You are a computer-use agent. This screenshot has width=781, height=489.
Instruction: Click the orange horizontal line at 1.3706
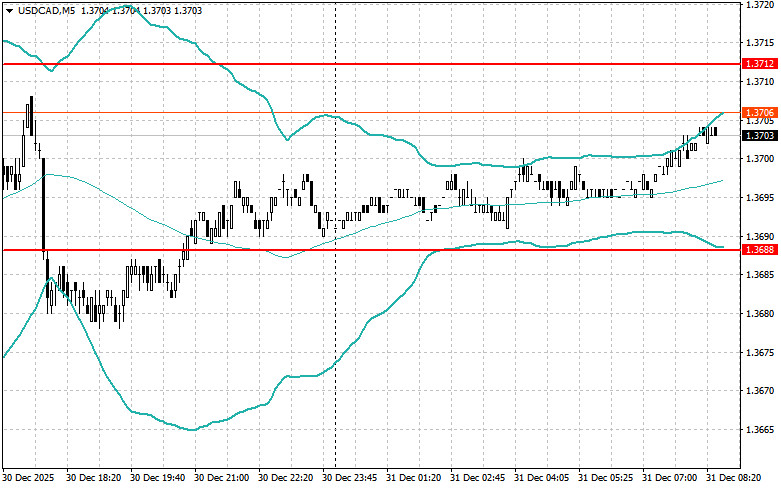[400, 112]
